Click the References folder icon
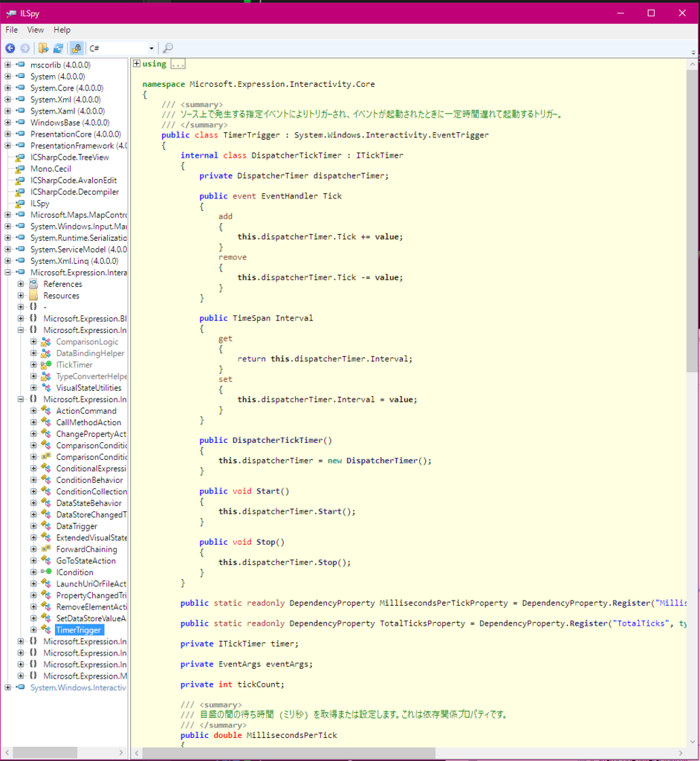The image size is (700, 761). [x=33, y=284]
